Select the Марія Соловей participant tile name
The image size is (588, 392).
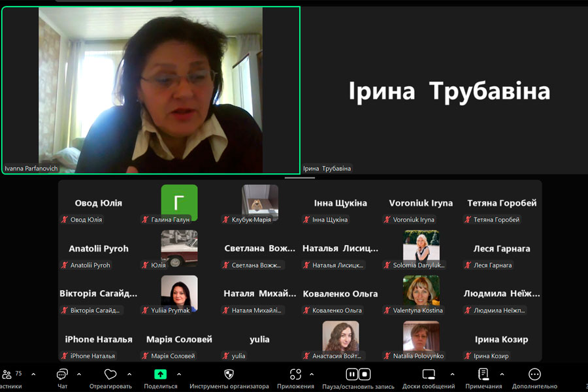point(179,339)
